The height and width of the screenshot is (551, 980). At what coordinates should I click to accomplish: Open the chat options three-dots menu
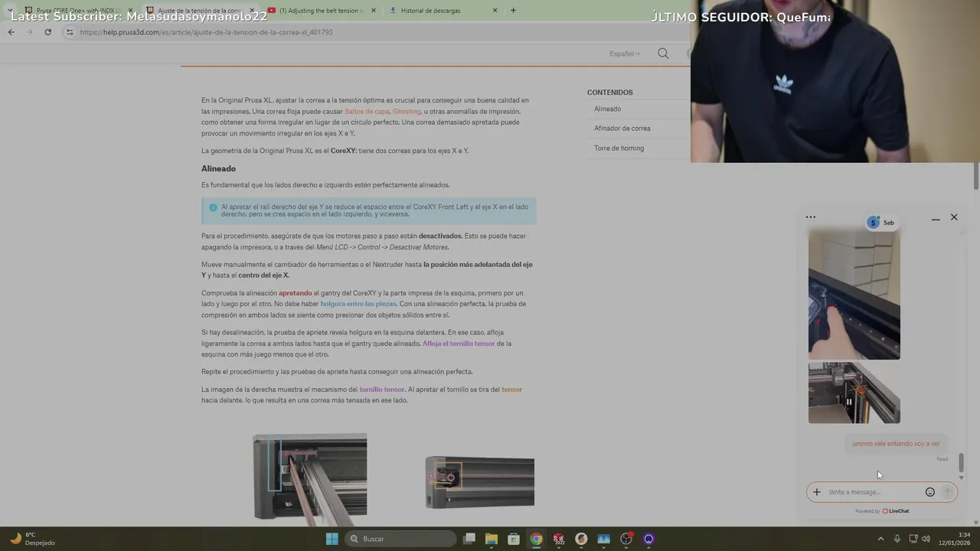(x=811, y=217)
